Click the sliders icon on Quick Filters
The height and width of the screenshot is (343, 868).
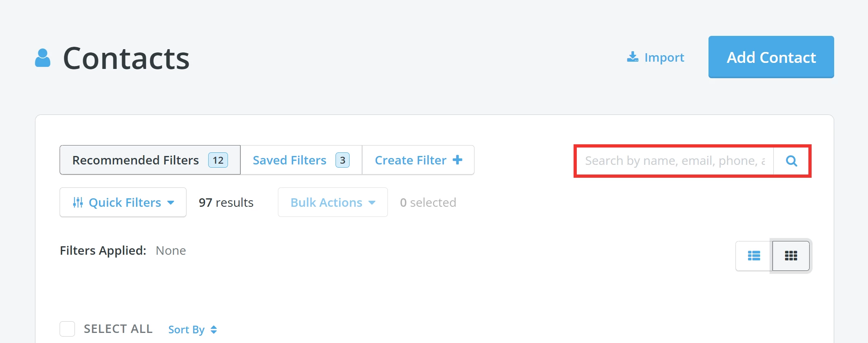coord(78,202)
